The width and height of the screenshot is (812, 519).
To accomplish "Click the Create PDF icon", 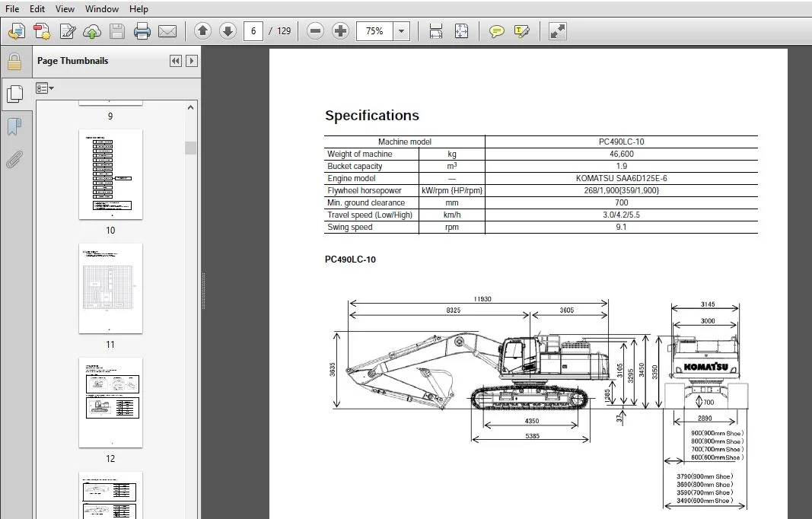I will pyautogui.click(x=41, y=31).
